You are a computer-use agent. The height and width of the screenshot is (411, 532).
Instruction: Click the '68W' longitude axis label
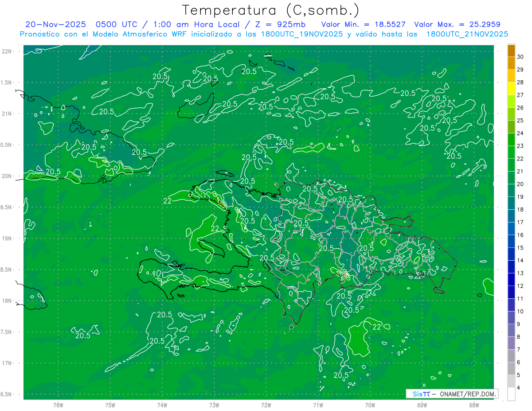click(474, 405)
